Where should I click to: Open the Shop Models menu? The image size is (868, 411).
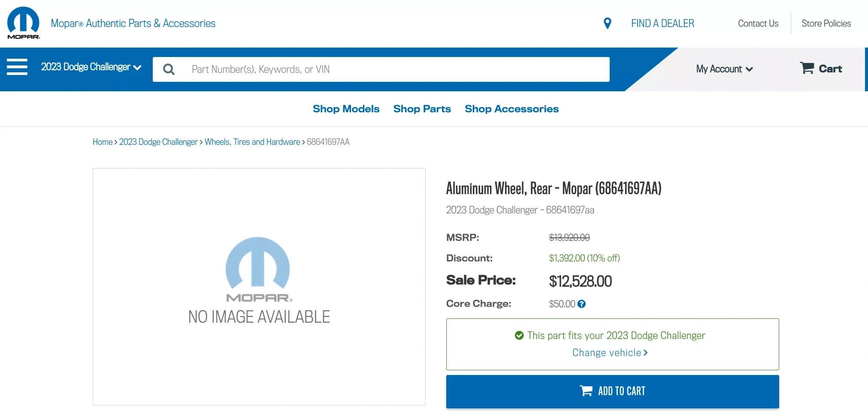pyautogui.click(x=346, y=109)
